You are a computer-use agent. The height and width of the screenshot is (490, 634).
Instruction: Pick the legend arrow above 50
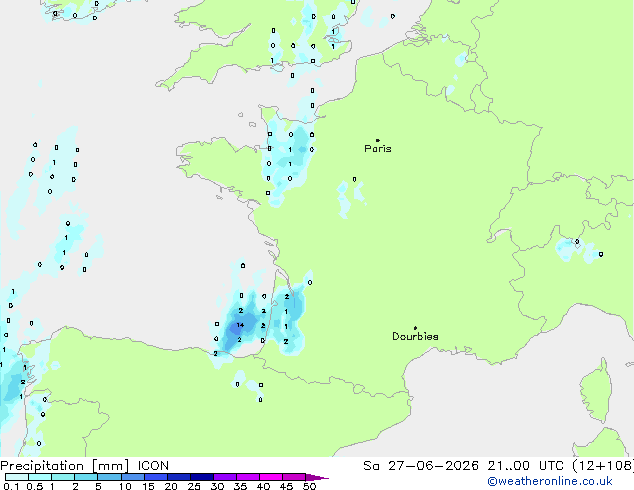click(317, 477)
